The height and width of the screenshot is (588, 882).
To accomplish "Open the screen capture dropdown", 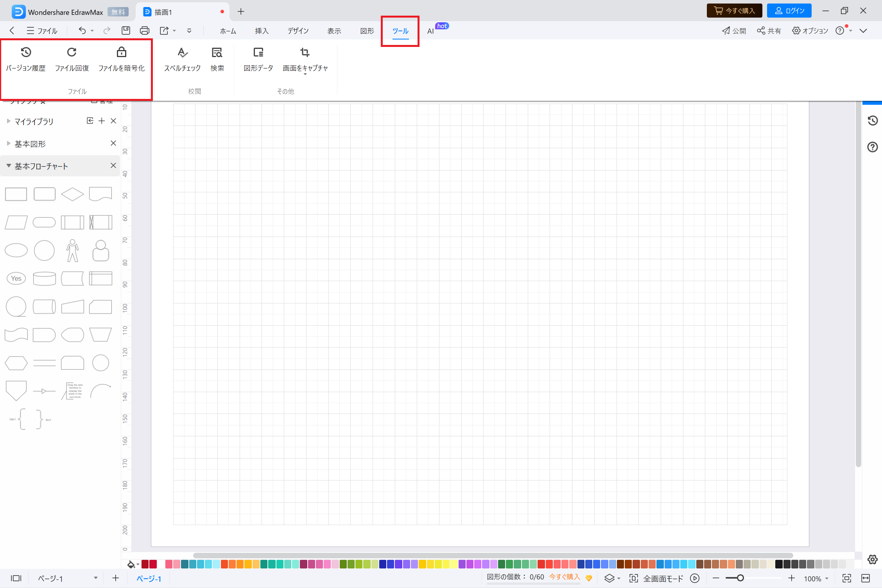I will pos(305,74).
